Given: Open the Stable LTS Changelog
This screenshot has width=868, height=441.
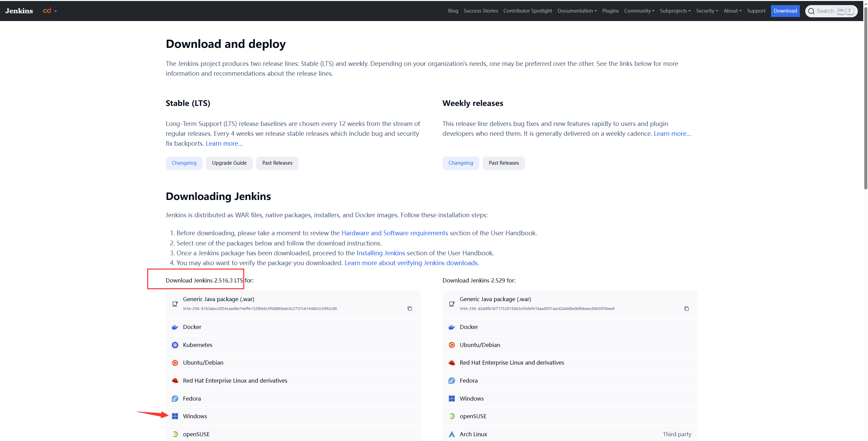Looking at the screenshot, I should pos(184,163).
